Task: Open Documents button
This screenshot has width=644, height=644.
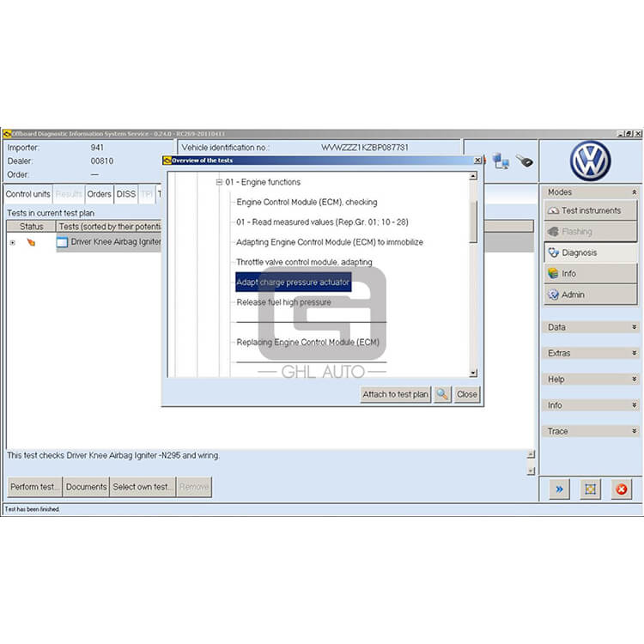Action: click(x=86, y=487)
